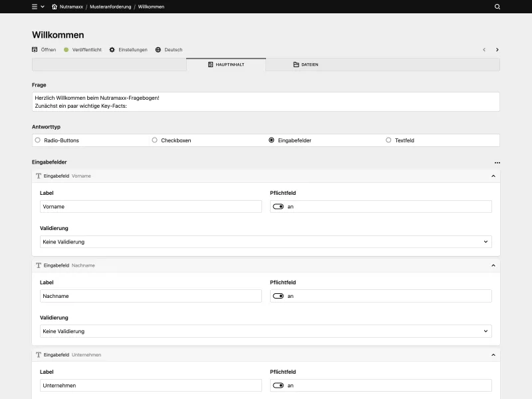Select the Textfeld answer type

click(388, 140)
